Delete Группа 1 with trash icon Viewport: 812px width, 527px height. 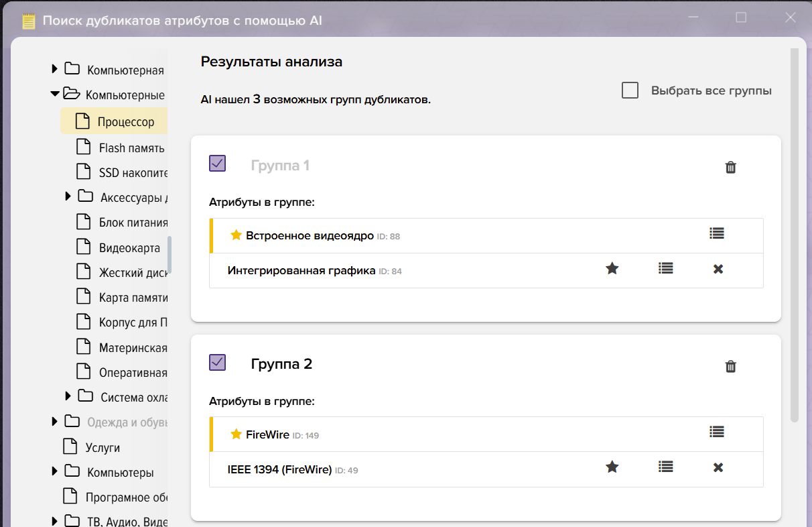tap(731, 168)
